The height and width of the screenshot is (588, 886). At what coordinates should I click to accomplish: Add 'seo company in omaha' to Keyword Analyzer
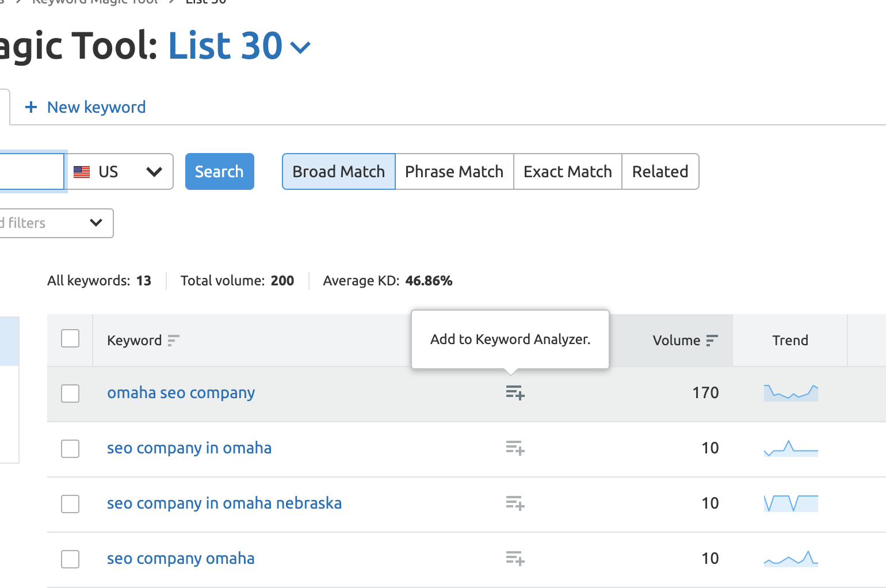tap(515, 448)
